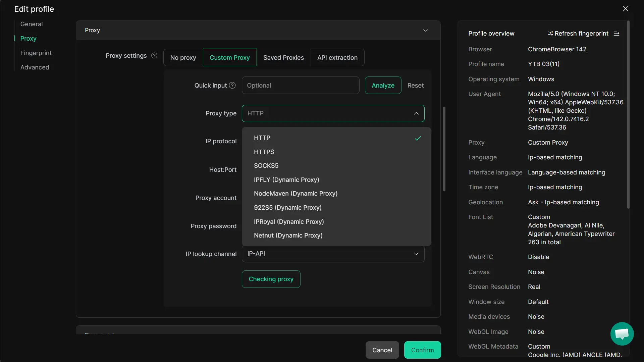Close the Edit profile dialog
This screenshot has width=644, height=362.
625,9
